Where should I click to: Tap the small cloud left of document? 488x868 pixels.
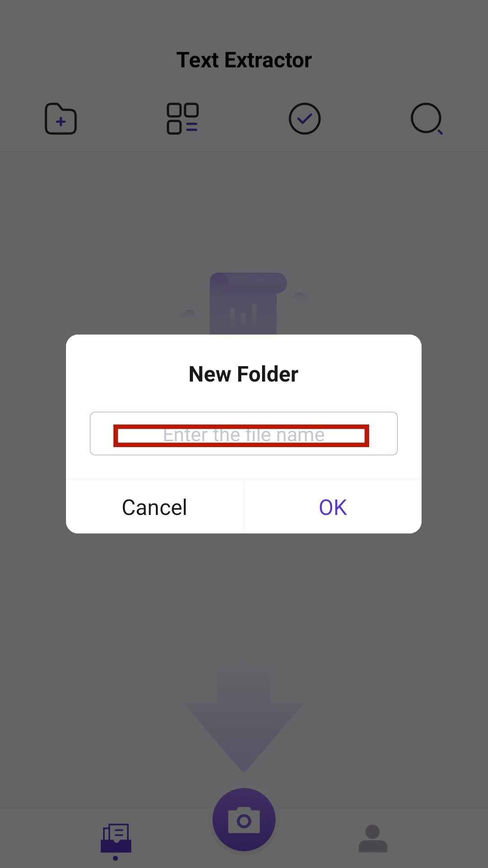click(188, 313)
